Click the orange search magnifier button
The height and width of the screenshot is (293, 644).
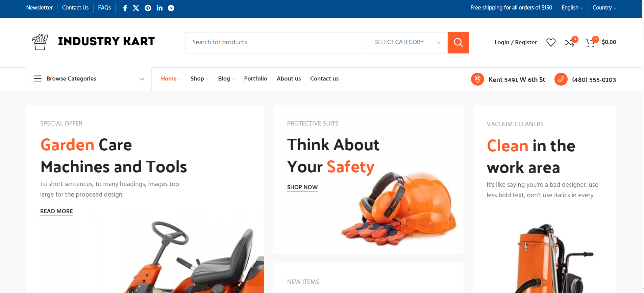[458, 43]
